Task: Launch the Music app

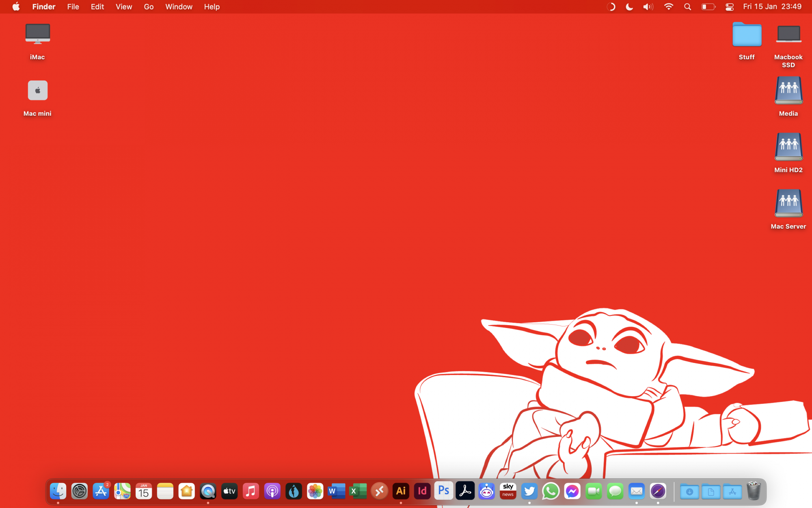Action: pyautogui.click(x=251, y=491)
